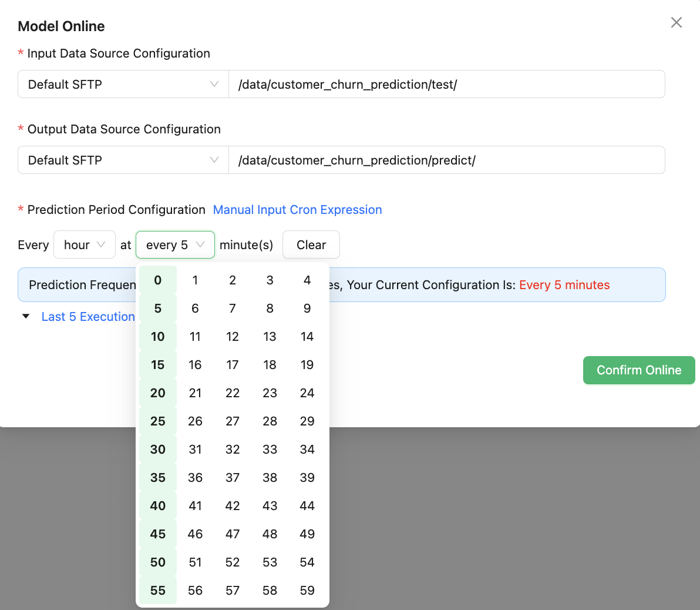Click the Confirm Online button
Viewport: 700px width, 610px height.
click(x=638, y=370)
